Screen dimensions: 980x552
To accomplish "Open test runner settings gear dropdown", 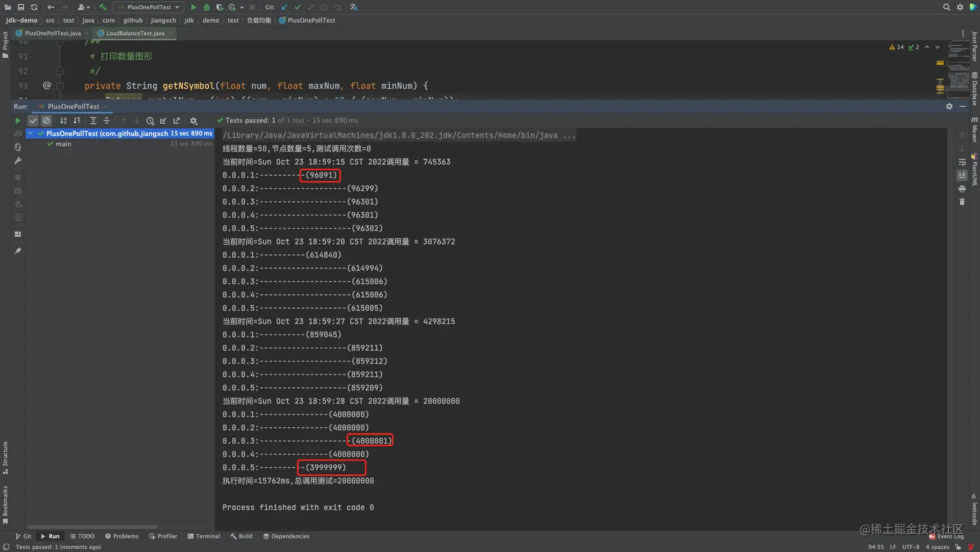I will click(x=193, y=121).
